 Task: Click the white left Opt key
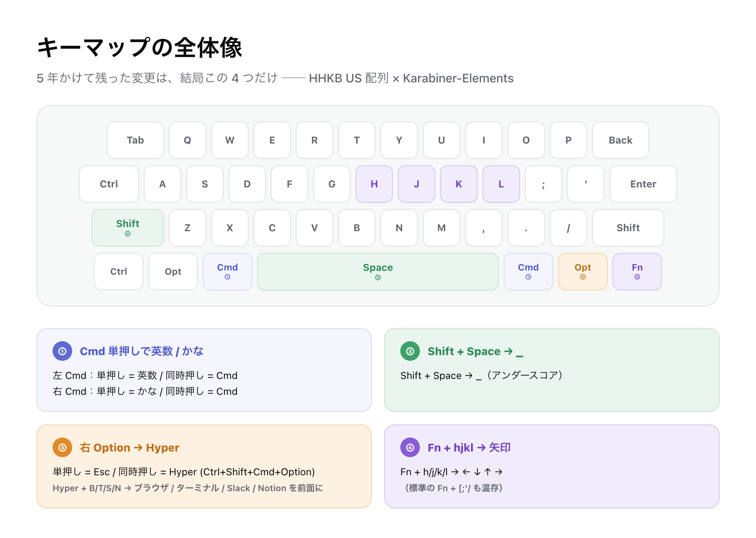pyautogui.click(x=173, y=272)
